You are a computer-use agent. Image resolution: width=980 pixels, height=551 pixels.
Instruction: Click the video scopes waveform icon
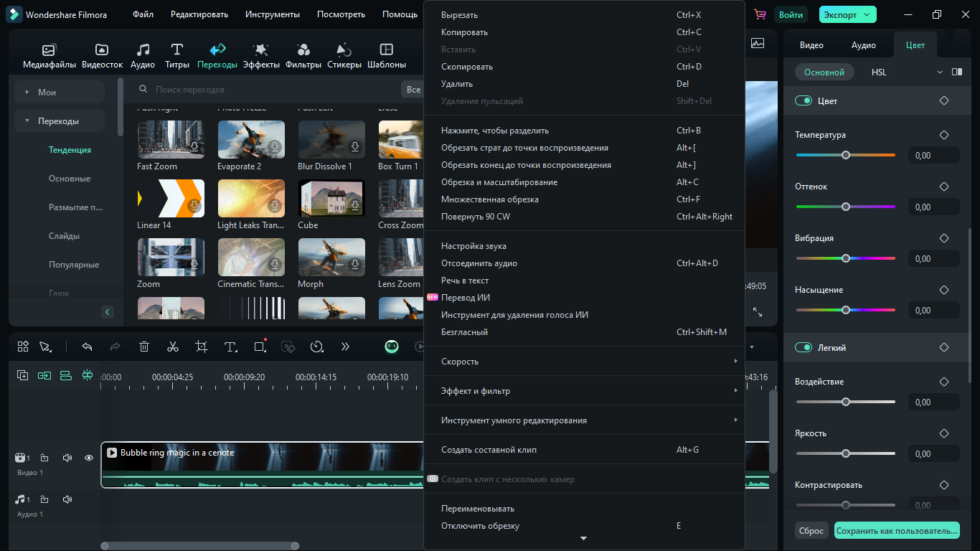point(758,43)
